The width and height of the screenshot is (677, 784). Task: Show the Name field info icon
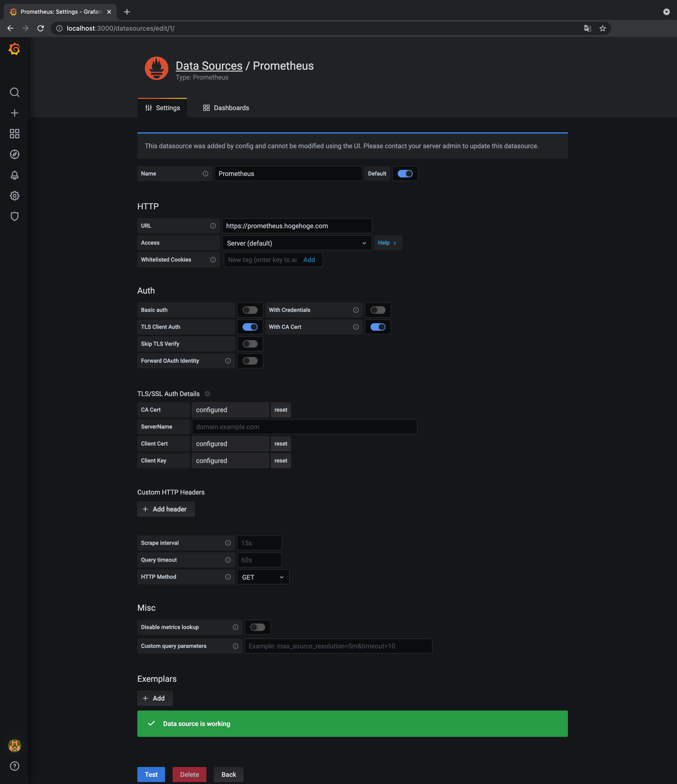pos(205,174)
